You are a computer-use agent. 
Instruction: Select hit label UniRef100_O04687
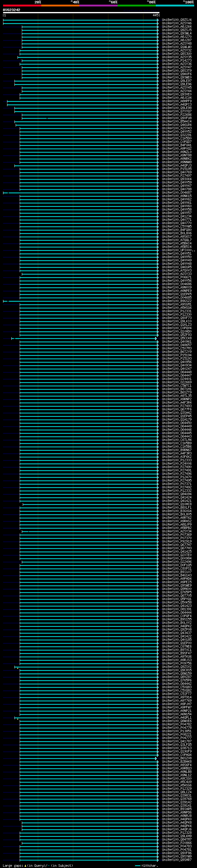pyautogui.click(x=177, y=193)
